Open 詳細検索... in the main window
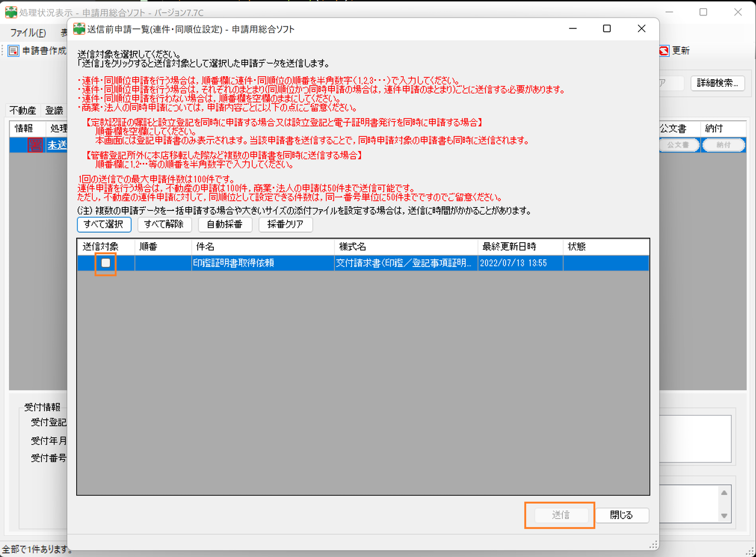The width and height of the screenshot is (756, 557). click(x=717, y=83)
